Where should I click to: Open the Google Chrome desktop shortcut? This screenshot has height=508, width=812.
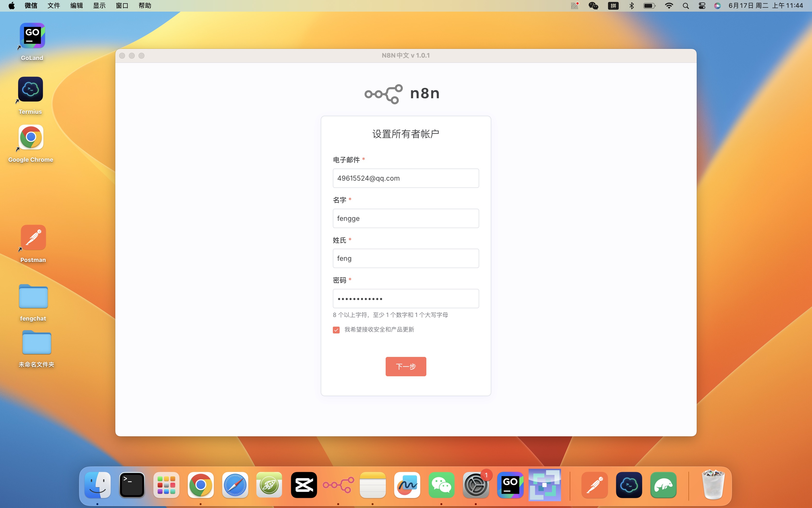tap(31, 137)
